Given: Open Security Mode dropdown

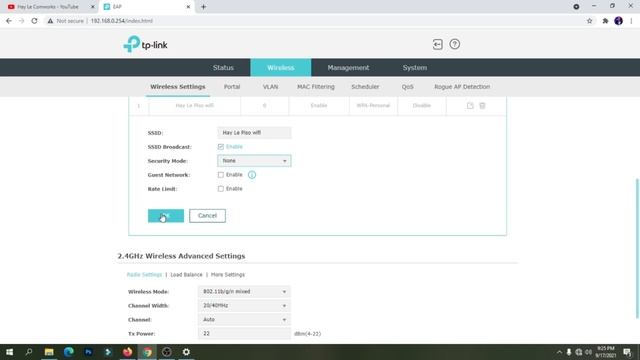Looking at the screenshot, I should 254,161.
